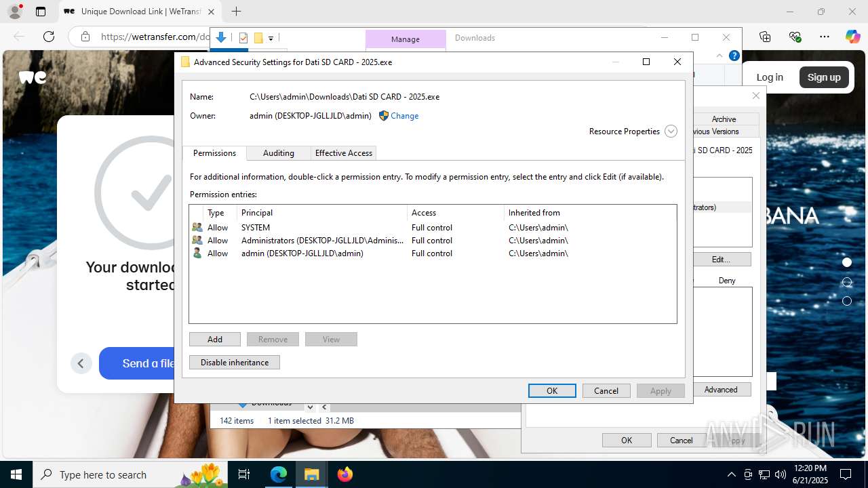The width and height of the screenshot is (868, 488).
Task: Click the Explorer New Folder quick access icon
Action: click(x=258, y=38)
